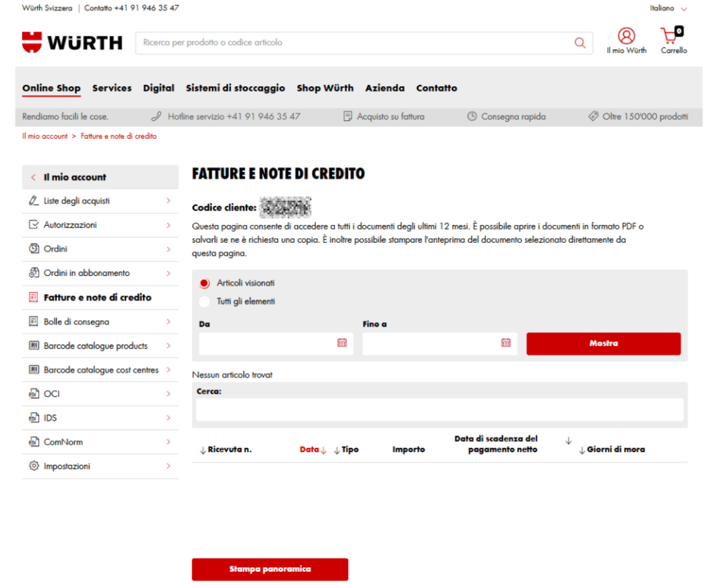Image resolution: width=718 pixels, height=588 pixels.
Task: Click the Oltre 150'000 prodotti tag icon
Action: pos(593,117)
